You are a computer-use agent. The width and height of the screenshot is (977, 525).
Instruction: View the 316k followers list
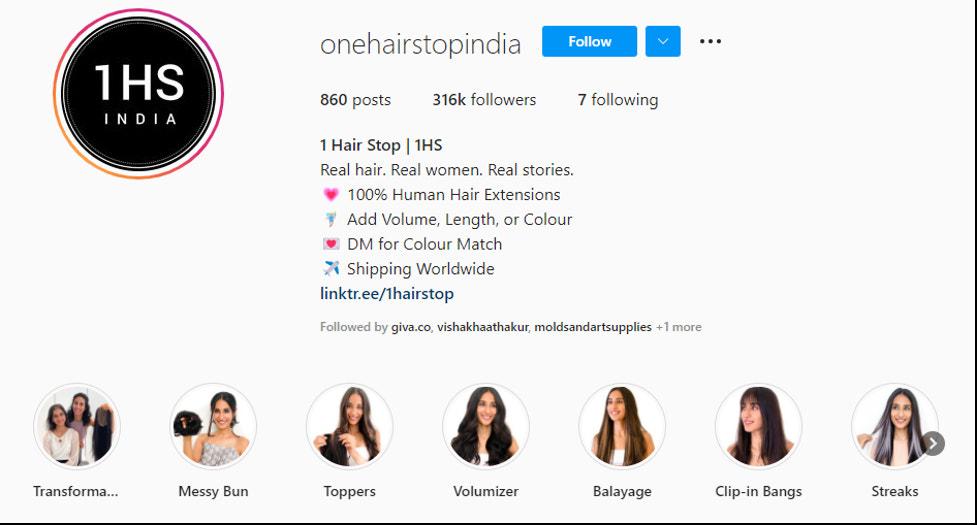[484, 100]
